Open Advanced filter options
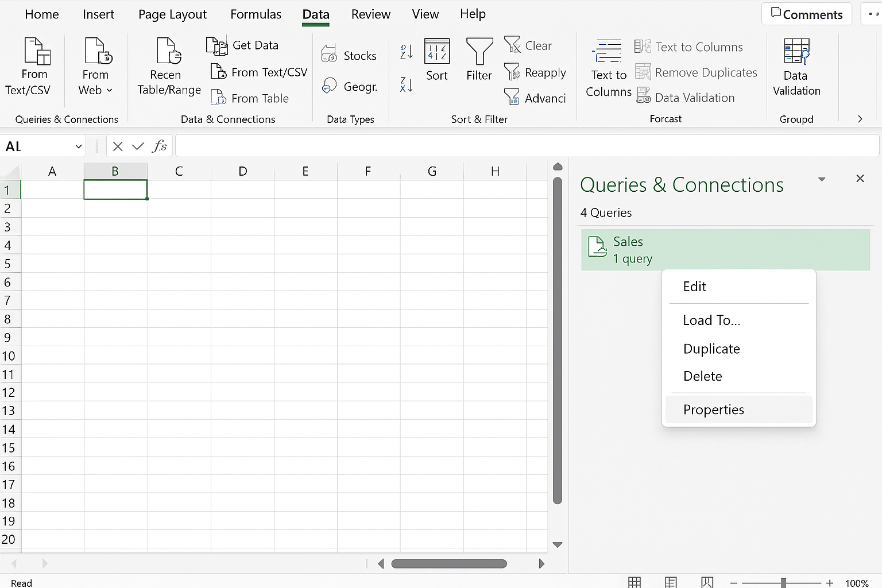 (x=535, y=98)
